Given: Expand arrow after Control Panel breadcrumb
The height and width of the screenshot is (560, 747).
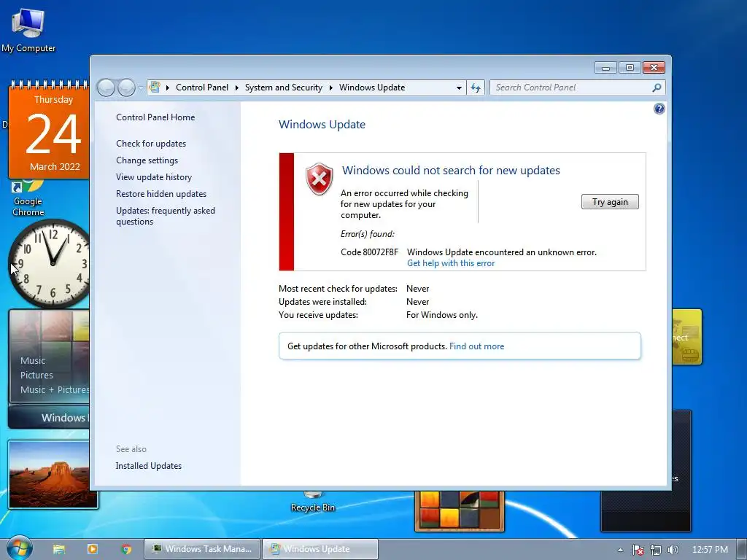Looking at the screenshot, I should click(237, 87).
